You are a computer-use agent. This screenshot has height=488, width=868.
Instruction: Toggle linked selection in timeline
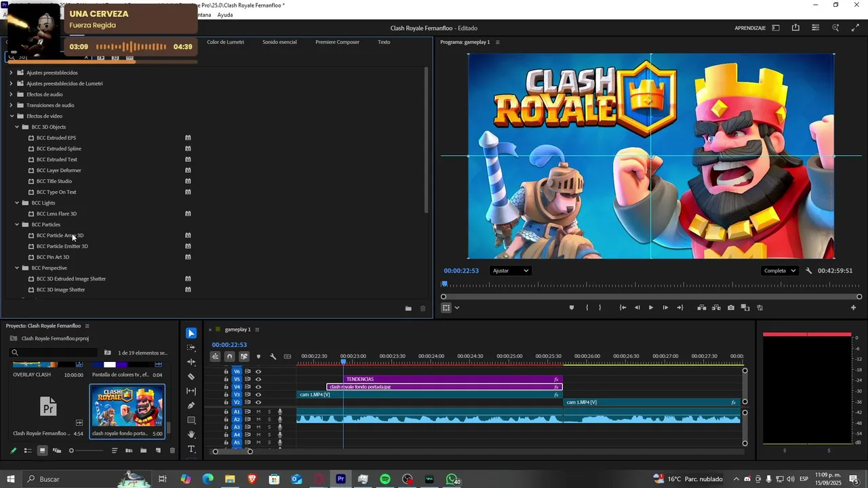click(x=244, y=357)
